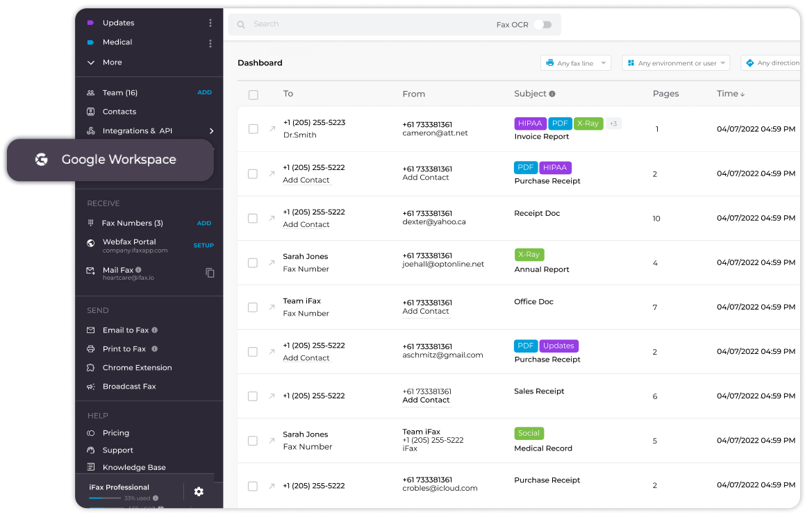
Task: Click the Google Workspace integration icon
Action: click(x=42, y=160)
